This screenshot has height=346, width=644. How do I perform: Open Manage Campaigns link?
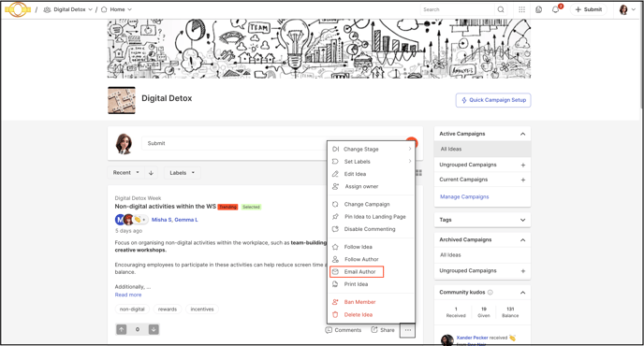(x=464, y=196)
